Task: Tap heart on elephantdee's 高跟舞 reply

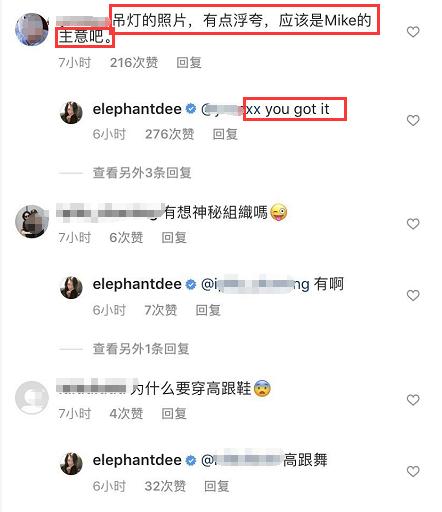Action: coord(413,471)
